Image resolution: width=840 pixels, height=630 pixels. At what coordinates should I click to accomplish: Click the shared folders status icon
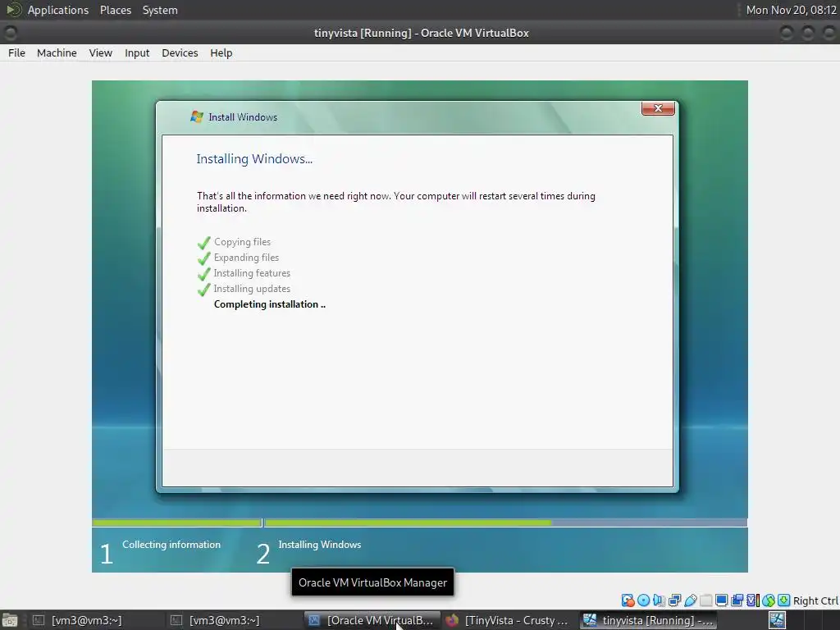[x=706, y=600]
